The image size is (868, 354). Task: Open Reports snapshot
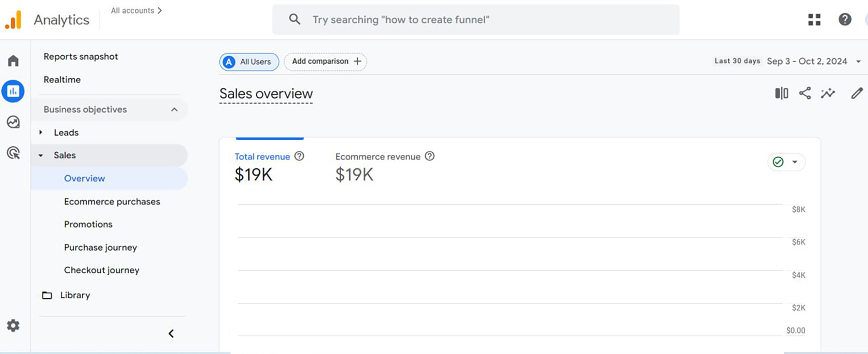(x=80, y=57)
